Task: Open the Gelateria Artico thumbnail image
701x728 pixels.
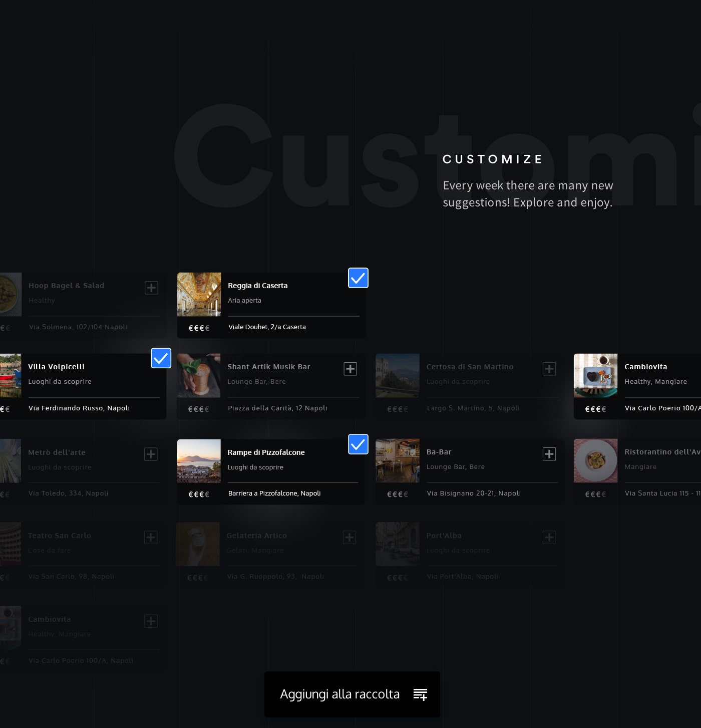Action: [x=198, y=544]
